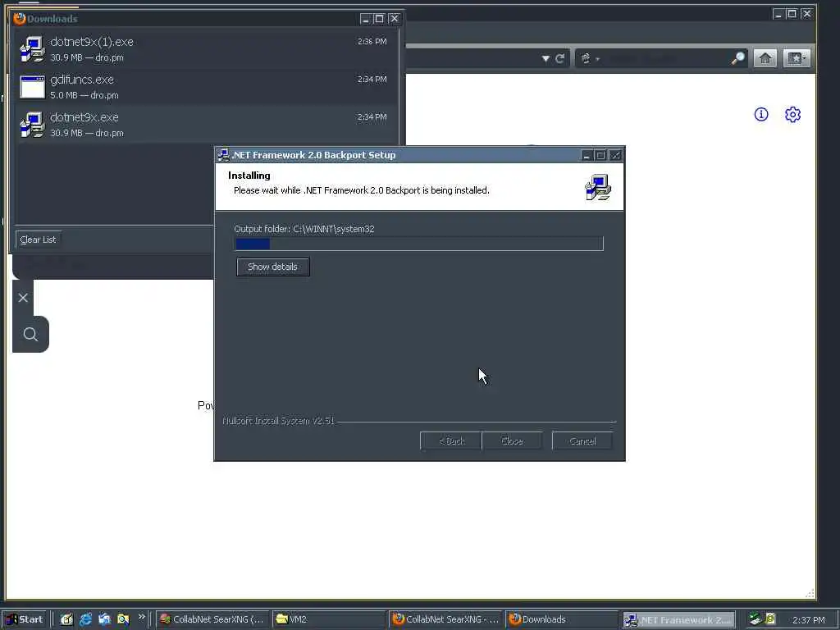This screenshot has width=840, height=630.
Task: Open the SearXNG info about page icon
Action: tap(761, 114)
